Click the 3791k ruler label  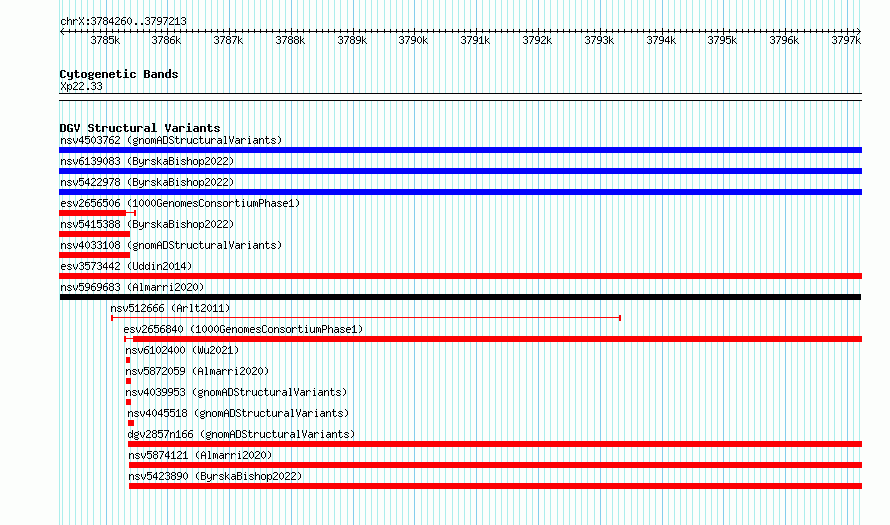pyautogui.click(x=475, y=40)
